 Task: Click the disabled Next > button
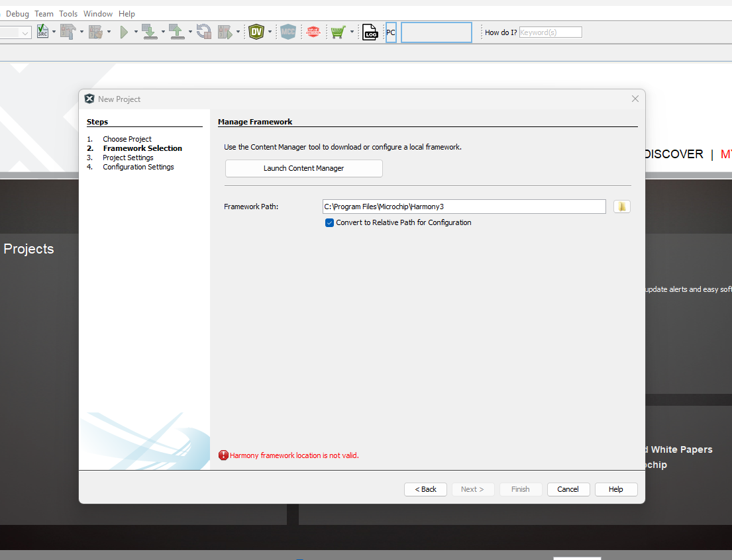click(472, 489)
